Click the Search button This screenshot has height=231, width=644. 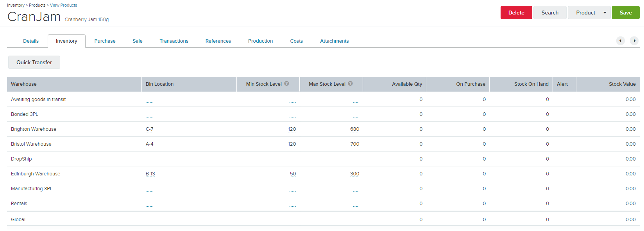pyautogui.click(x=550, y=13)
